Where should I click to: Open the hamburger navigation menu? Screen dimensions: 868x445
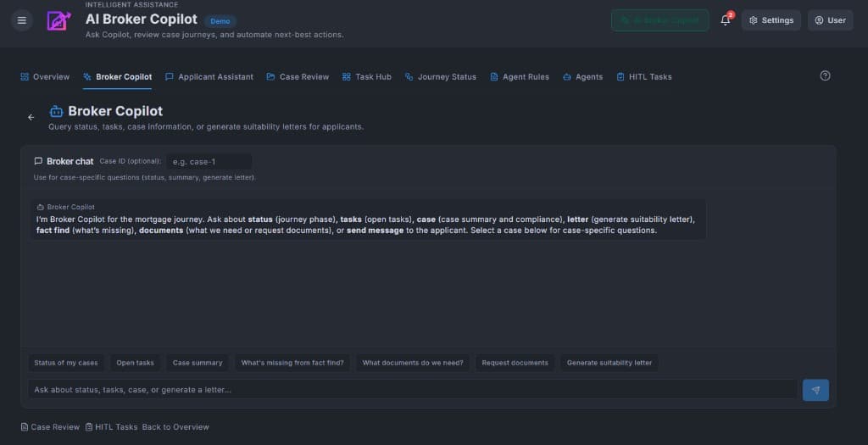[21, 20]
